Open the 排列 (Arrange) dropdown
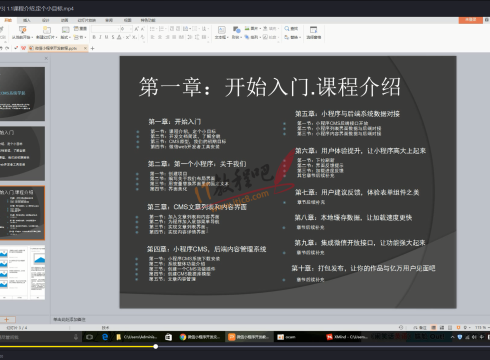The image size is (490, 360). tap(253, 37)
